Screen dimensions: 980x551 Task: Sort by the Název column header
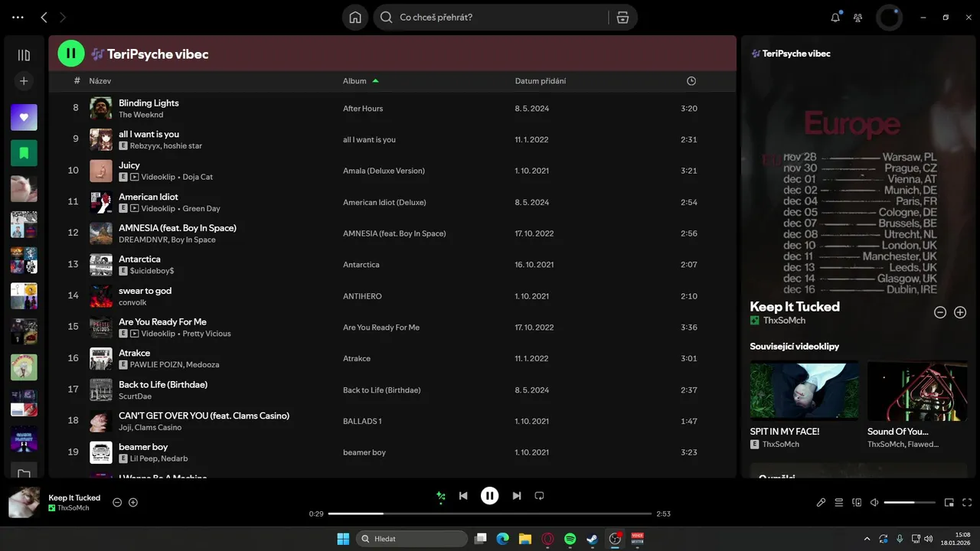100,81
